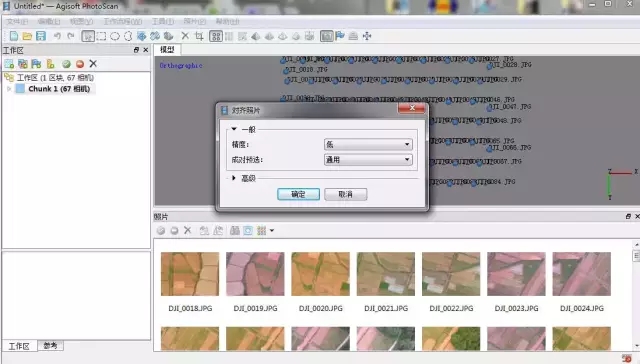
Task: Expand the Chunk 1 tree node
Action: pos(9,89)
